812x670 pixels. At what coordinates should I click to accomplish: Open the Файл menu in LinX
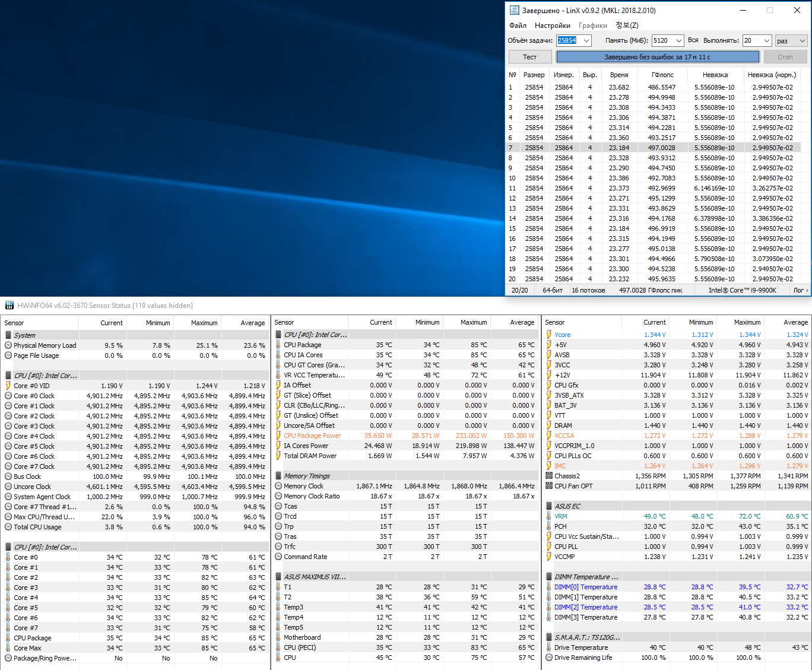click(x=518, y=26)
